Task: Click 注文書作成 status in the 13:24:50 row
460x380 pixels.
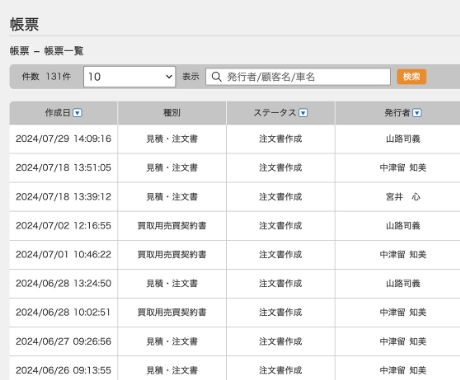Action: [281, 283]
